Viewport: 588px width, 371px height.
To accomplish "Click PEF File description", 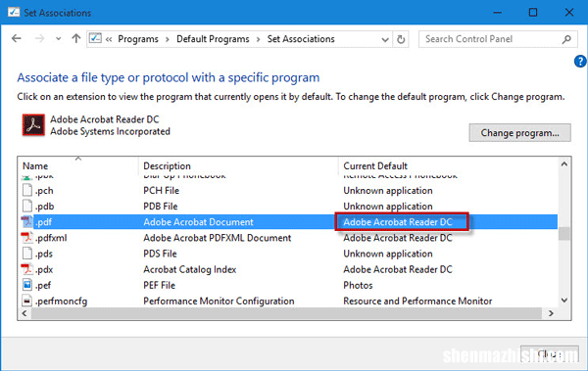I will [159, 286].
